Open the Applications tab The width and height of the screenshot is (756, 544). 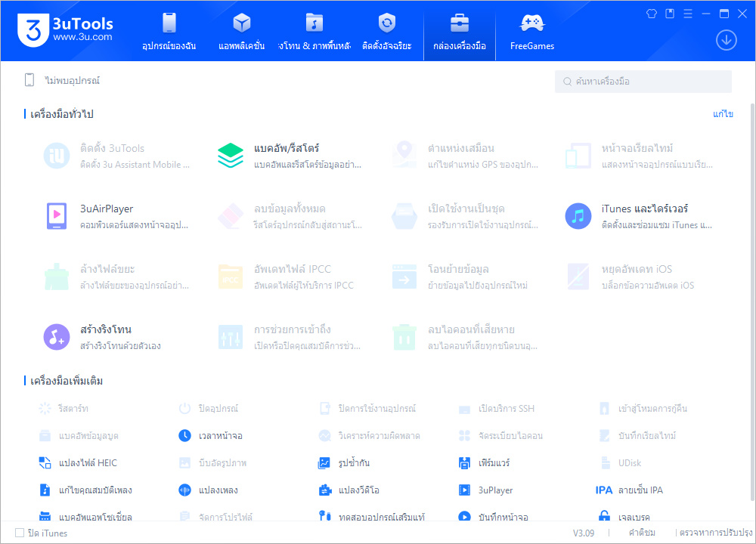point(242,31)
